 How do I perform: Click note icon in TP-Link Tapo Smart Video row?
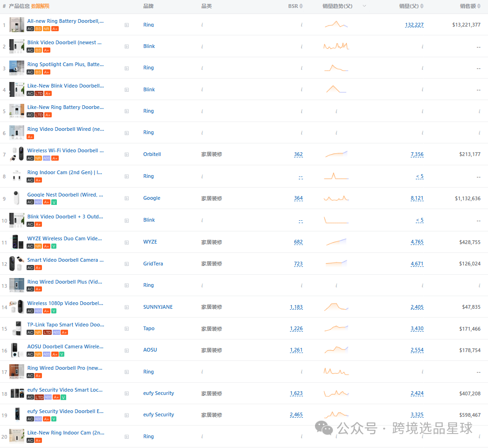(127, 329)
